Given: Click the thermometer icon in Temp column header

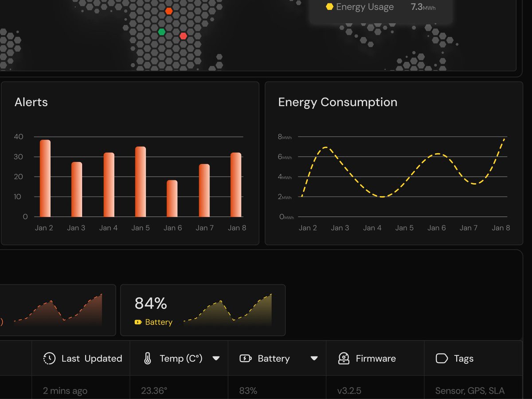Looking at the screenshot, I should point(148,359).
